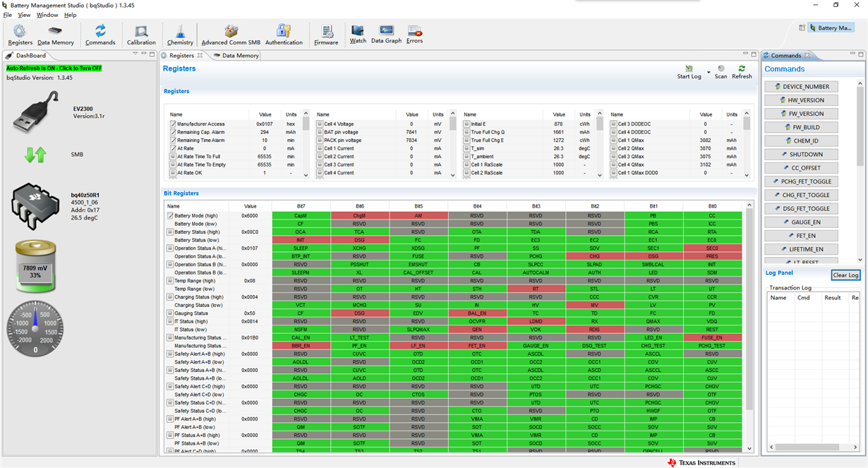Open the Authentication padlock tool

[x=284, y=35]
